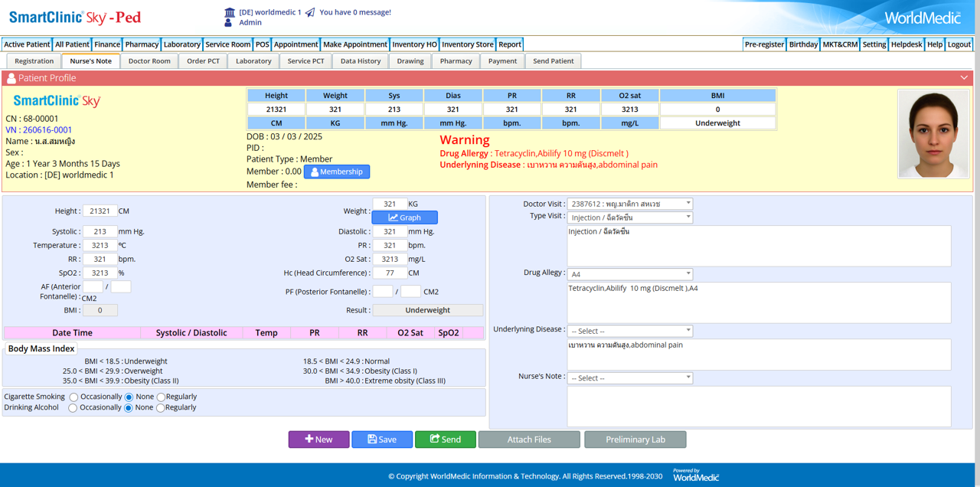Open Pharmacy menu in top bar
The image size is (980, 487).
point(142,44)
